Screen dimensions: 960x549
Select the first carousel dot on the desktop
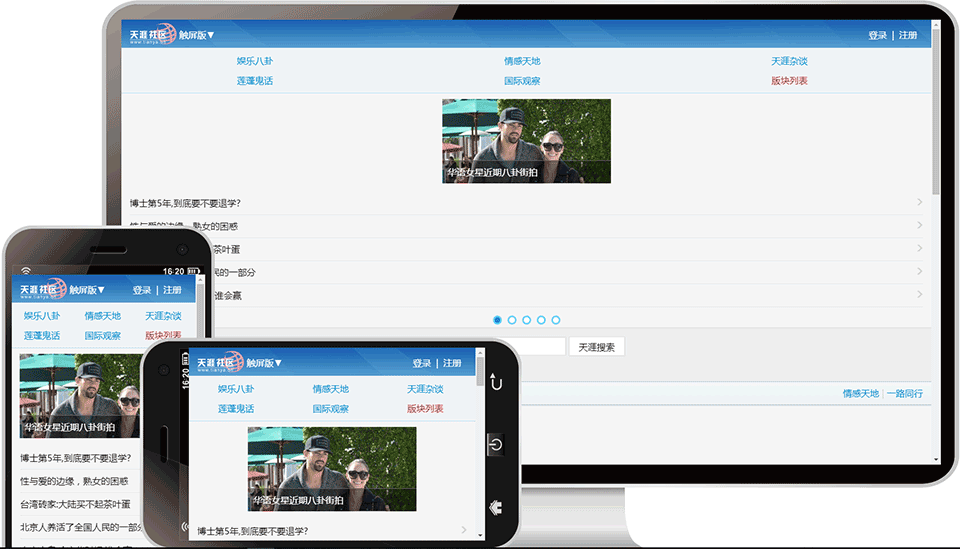[497, 320]
